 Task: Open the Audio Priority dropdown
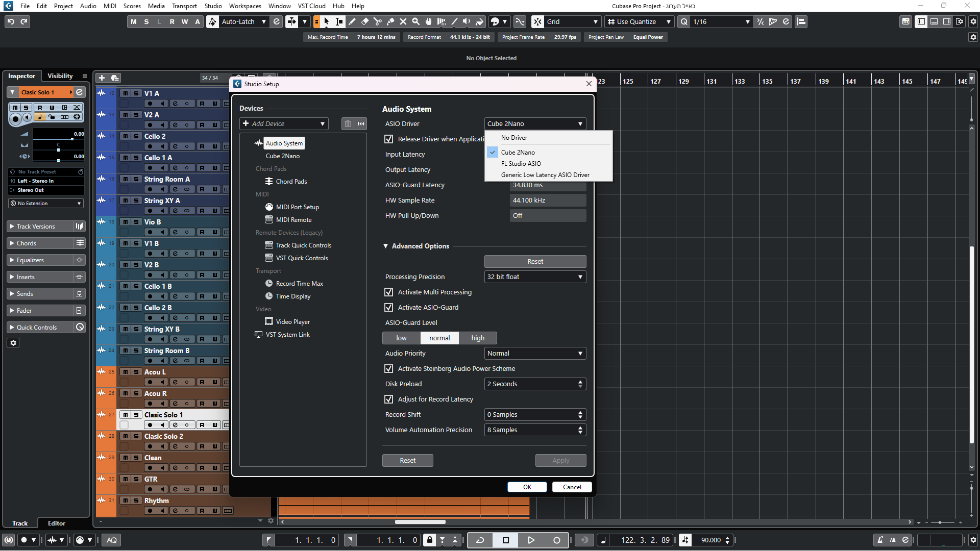pos(535,353)
